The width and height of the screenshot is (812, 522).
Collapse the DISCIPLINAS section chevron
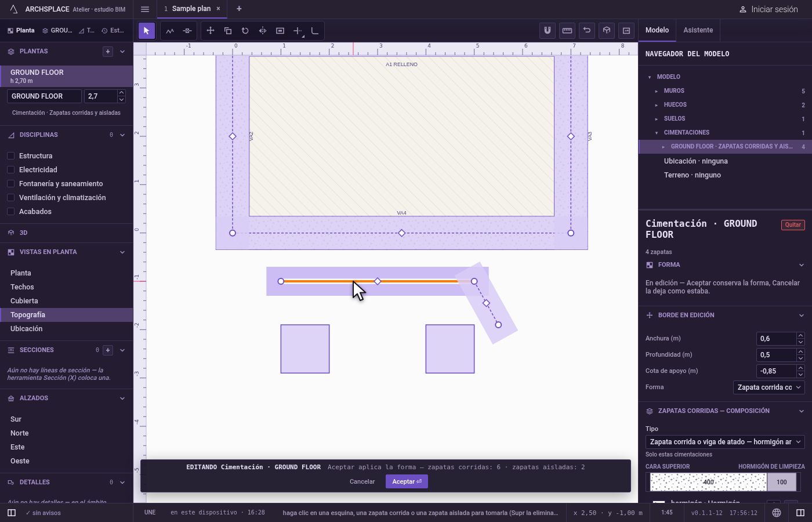122,135
